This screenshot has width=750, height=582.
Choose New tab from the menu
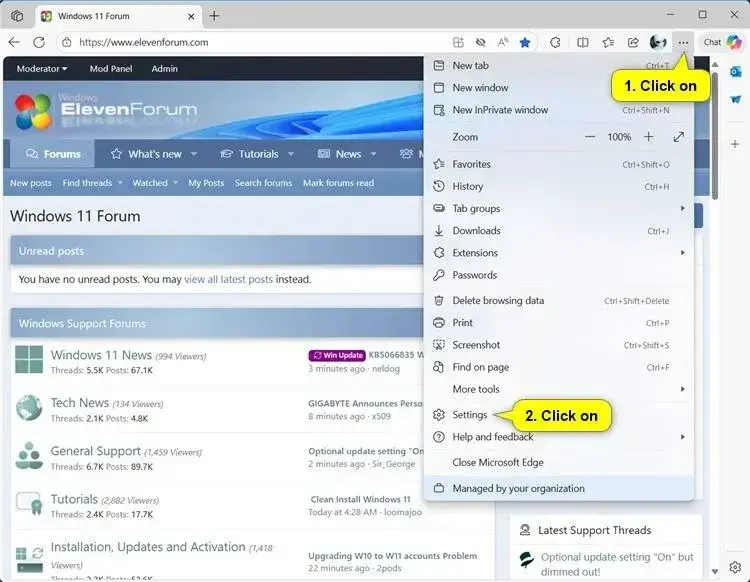point(559,66)
